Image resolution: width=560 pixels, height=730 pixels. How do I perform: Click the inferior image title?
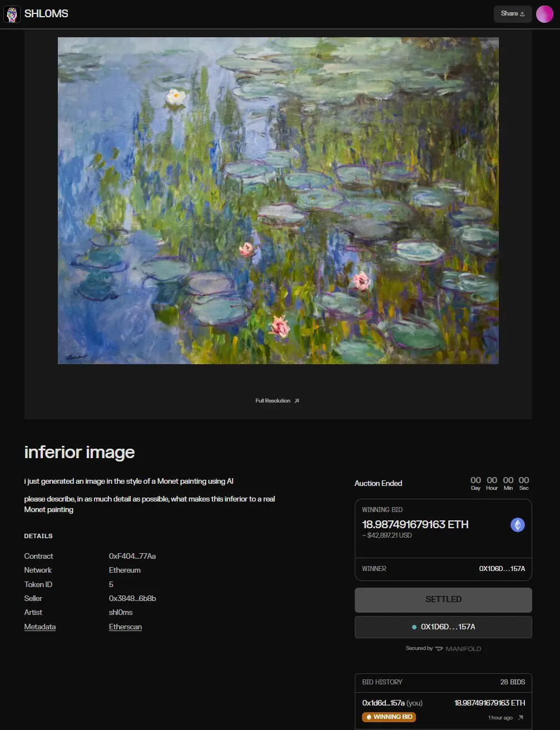point(80,452)
